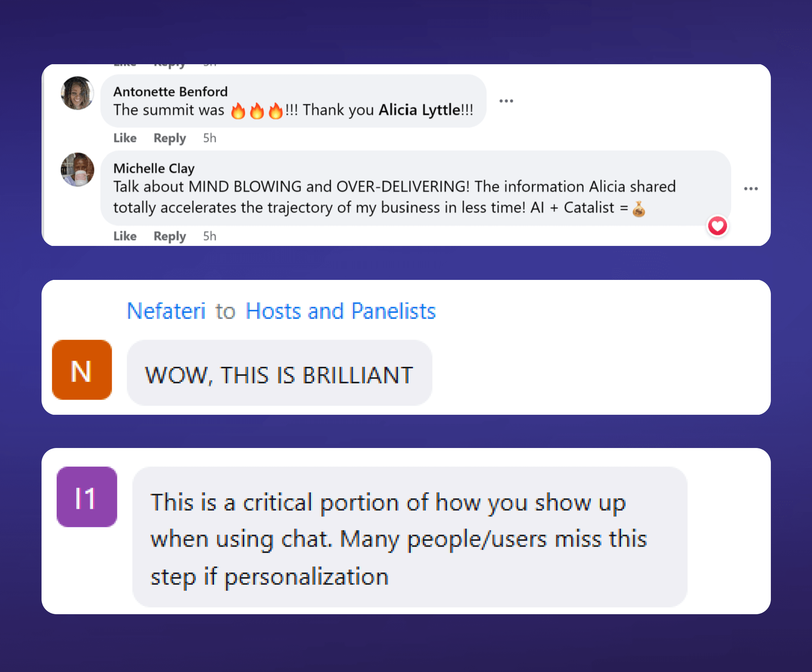Click Michelle Clay's name
Screen dimensions: 812x672
point(154,168)
